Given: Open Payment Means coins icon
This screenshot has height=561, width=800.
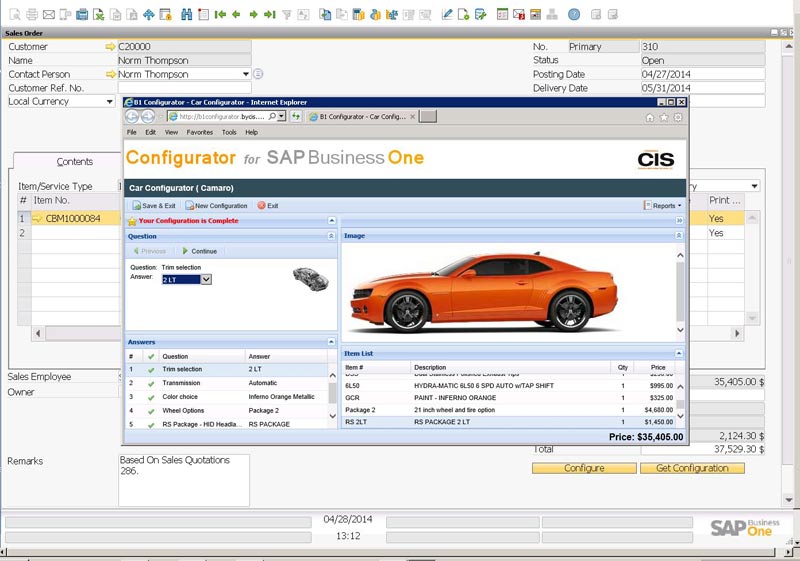Looking at the screenshot, I should 376,14.
